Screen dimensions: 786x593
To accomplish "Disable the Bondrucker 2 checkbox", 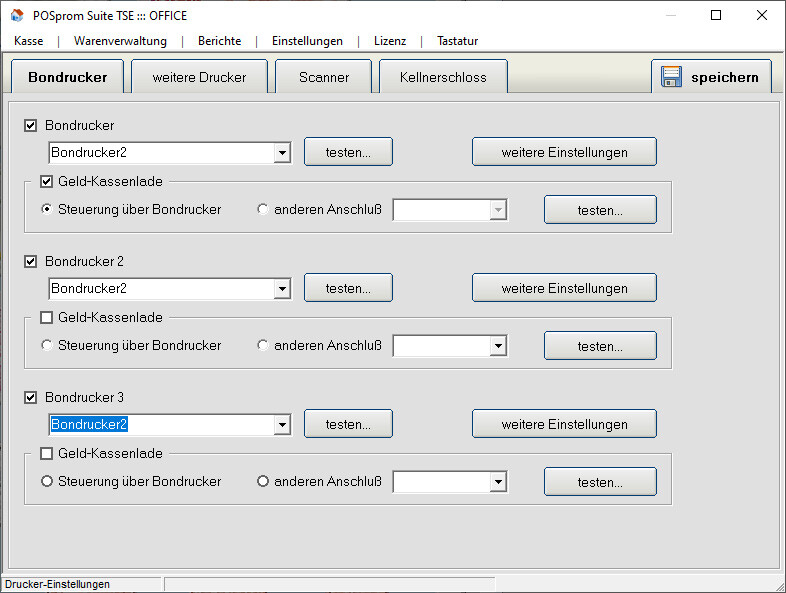I will click(31, 262).
